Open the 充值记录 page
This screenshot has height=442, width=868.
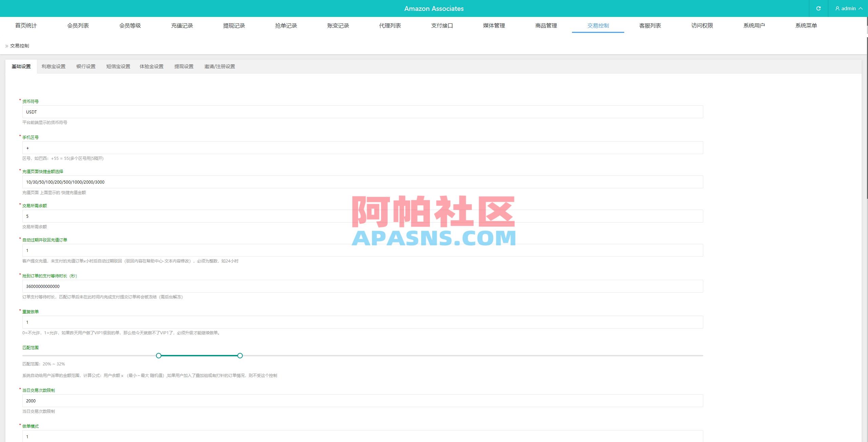click(x=181, y=25)
